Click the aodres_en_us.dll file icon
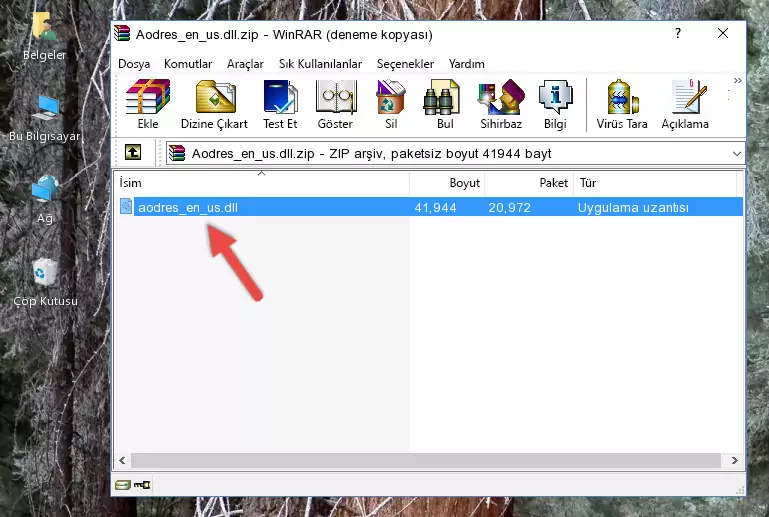Screen dimensions: 769x517 (126, 207)
